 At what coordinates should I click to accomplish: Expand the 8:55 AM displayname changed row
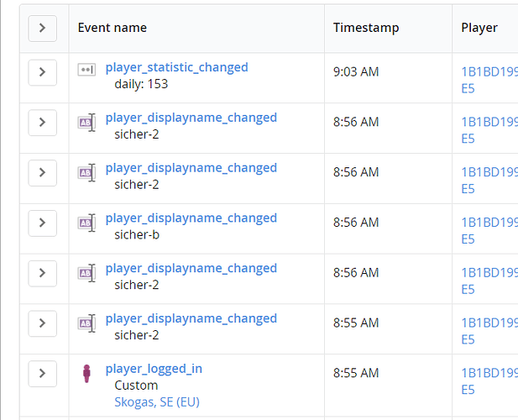tap(42, 323)
